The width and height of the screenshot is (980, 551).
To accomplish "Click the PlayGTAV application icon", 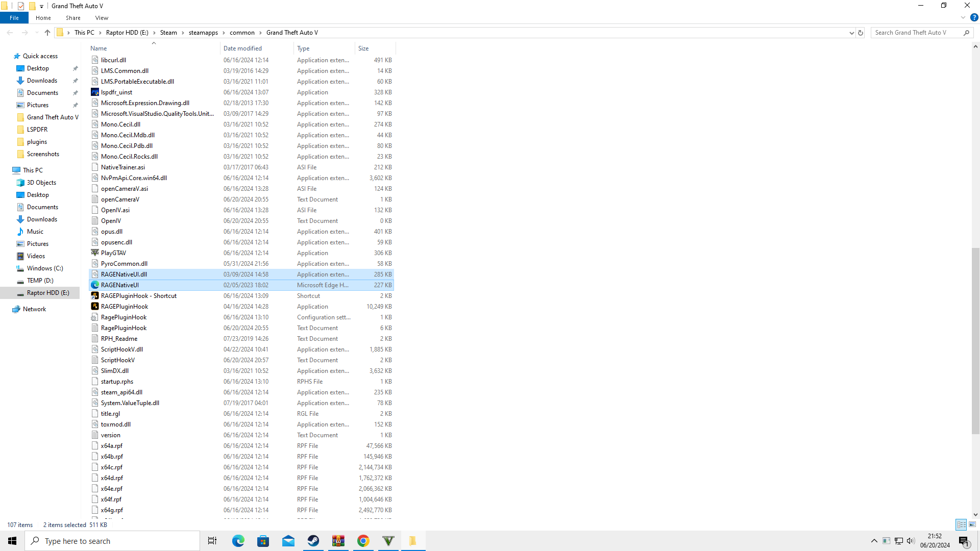I will 95,253.
